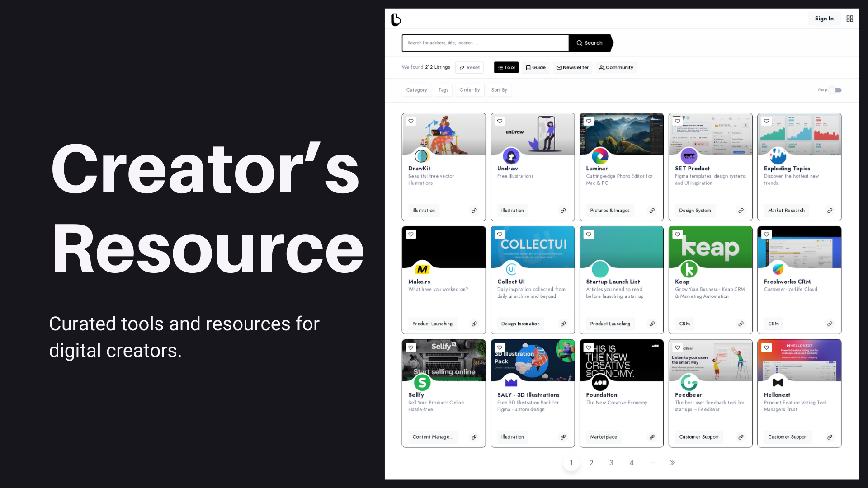The image size is (868, 488).
Task: Open Hellonext external link icon
Action: [x=830, y=437]
